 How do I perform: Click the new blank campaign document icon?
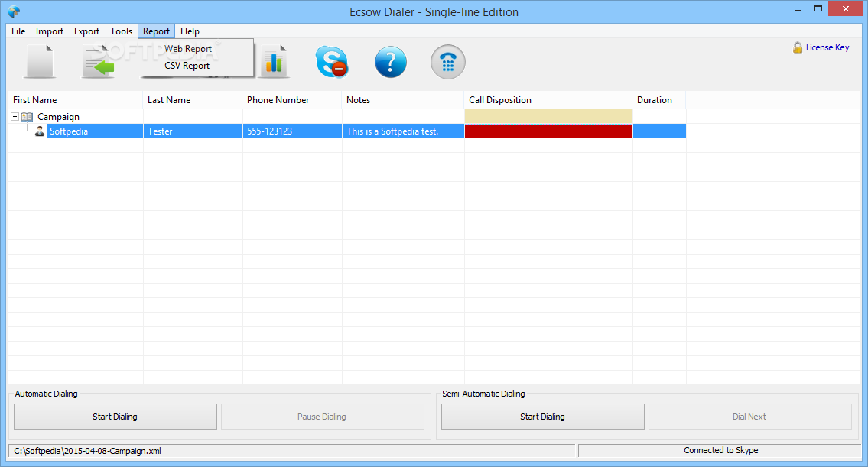(40, 61)
